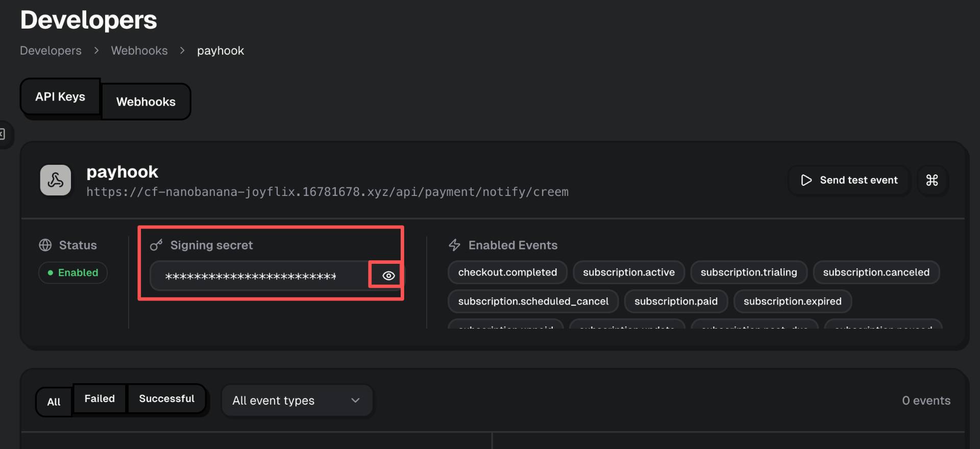Filter events by Failed
This screenshot has height=449, width=980.
(100, 398)
